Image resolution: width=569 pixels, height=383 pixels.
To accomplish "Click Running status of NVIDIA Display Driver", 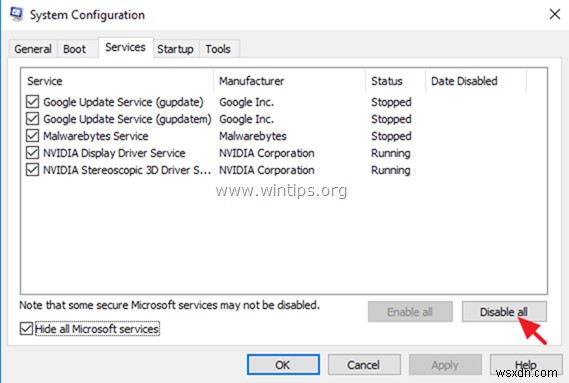I will pos(391,153).
